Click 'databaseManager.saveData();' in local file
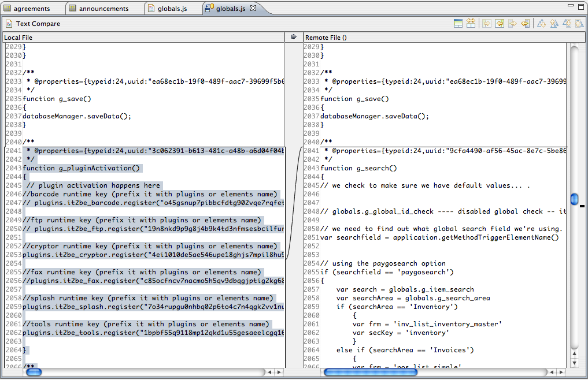Screen dimensions: 588x380 [77, 116]
